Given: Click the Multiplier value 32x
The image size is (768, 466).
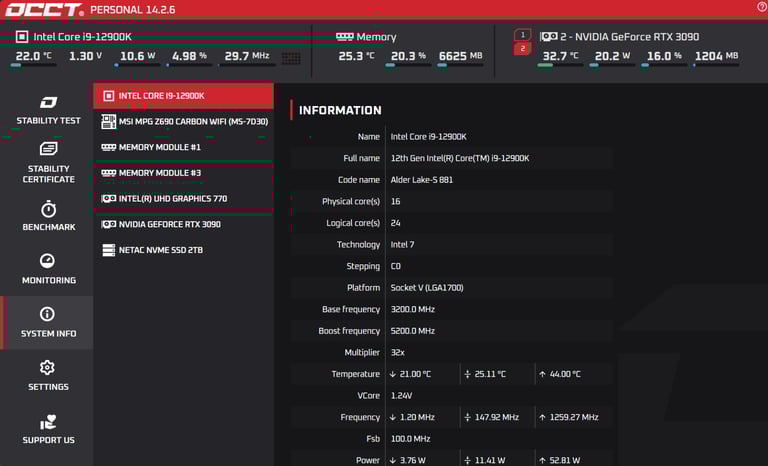Looking at the screenshot, I should pos(398,352).
